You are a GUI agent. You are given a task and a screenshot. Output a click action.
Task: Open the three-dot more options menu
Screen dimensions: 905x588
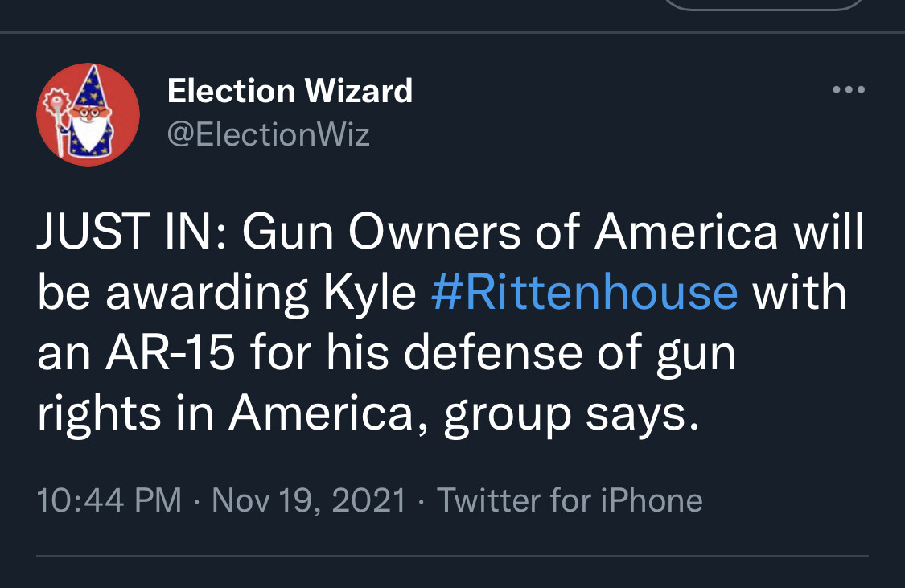[x=849, y=90]
